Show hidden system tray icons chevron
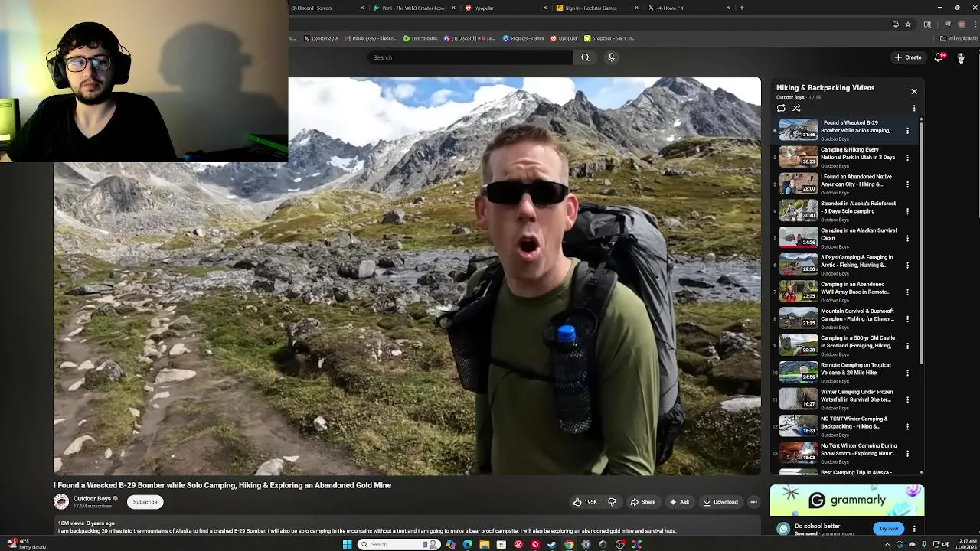This screenshot has height=551, width=980. pyautogui.click(x=887, y=544)
